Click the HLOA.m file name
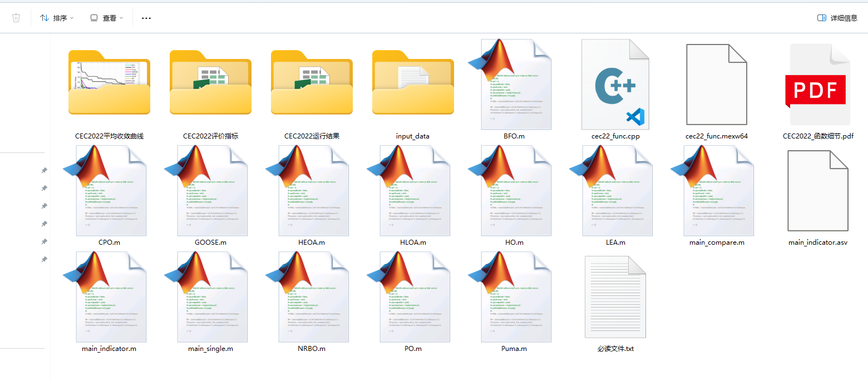 point(413,243)
